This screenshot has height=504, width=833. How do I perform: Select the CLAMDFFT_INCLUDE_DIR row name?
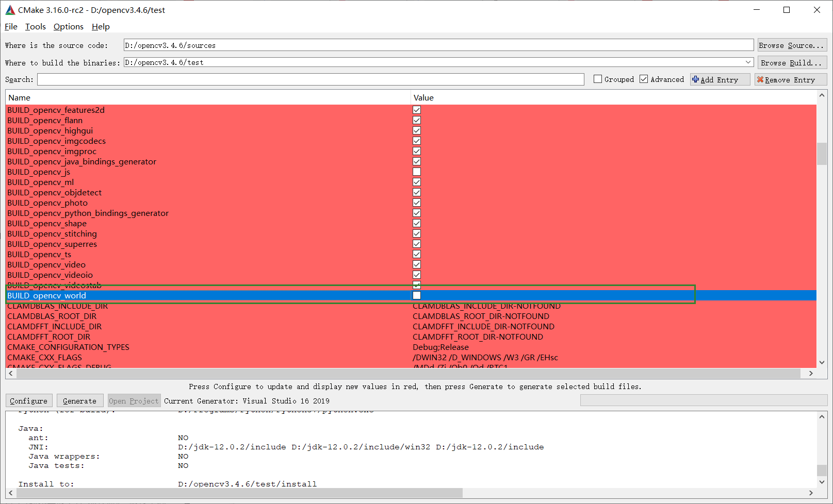point(54,326)
